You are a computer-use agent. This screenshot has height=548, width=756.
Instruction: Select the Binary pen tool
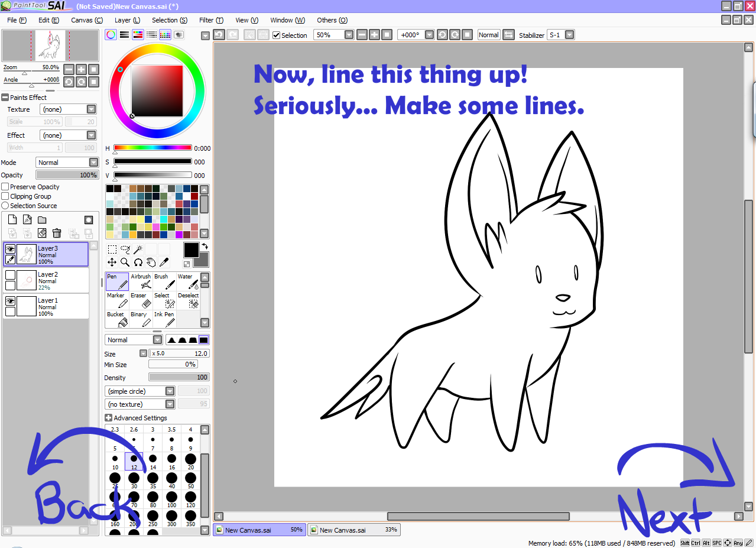[141, 319]
